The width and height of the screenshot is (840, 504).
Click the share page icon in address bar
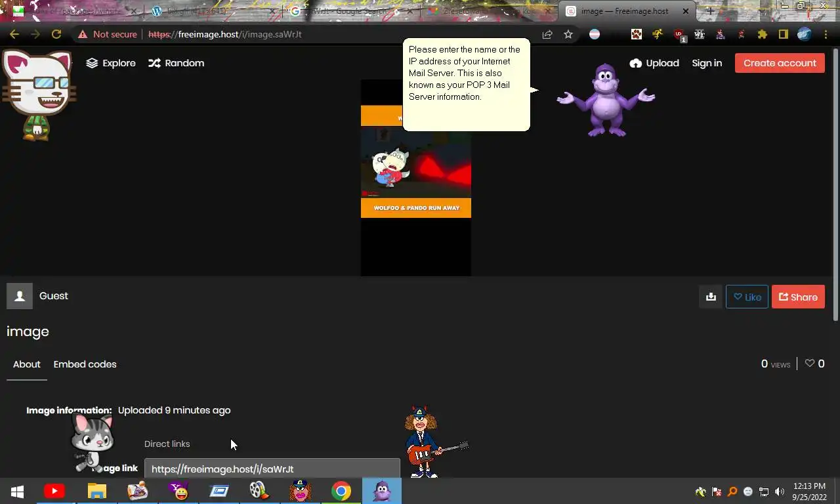pos(547,34)
